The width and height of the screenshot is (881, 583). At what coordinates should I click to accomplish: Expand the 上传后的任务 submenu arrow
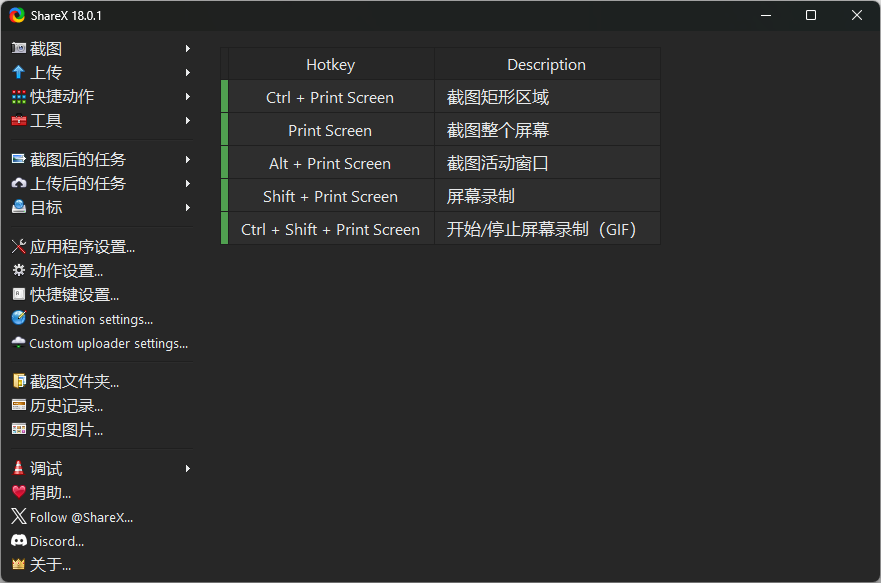click(188, 184)
